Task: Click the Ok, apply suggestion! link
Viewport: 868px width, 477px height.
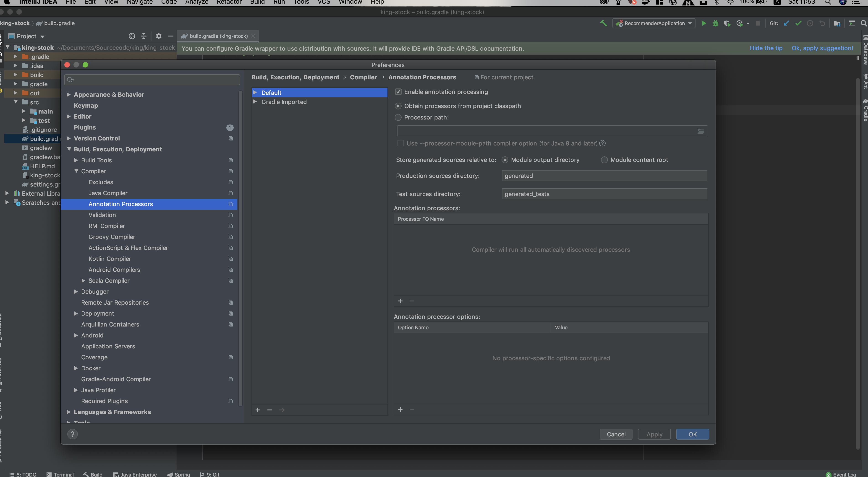Action: (x=822, y=48)
